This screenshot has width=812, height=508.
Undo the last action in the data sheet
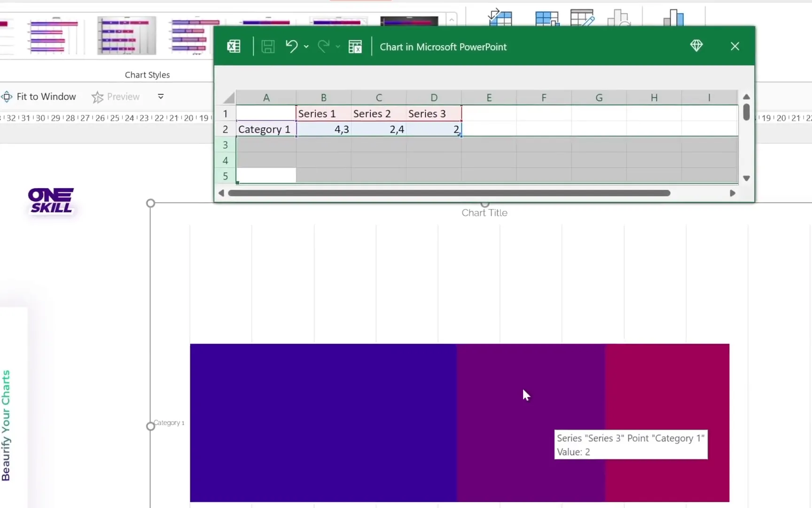(292, 46)
